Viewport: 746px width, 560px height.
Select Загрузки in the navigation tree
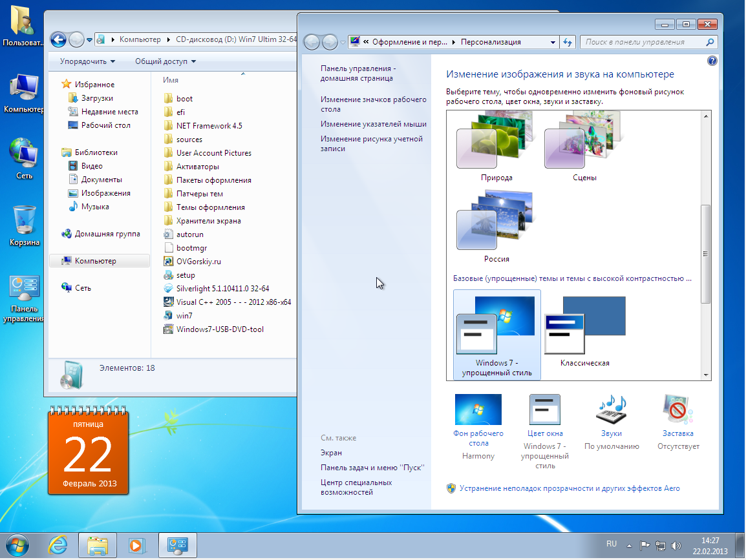click(x=97, y=98)
